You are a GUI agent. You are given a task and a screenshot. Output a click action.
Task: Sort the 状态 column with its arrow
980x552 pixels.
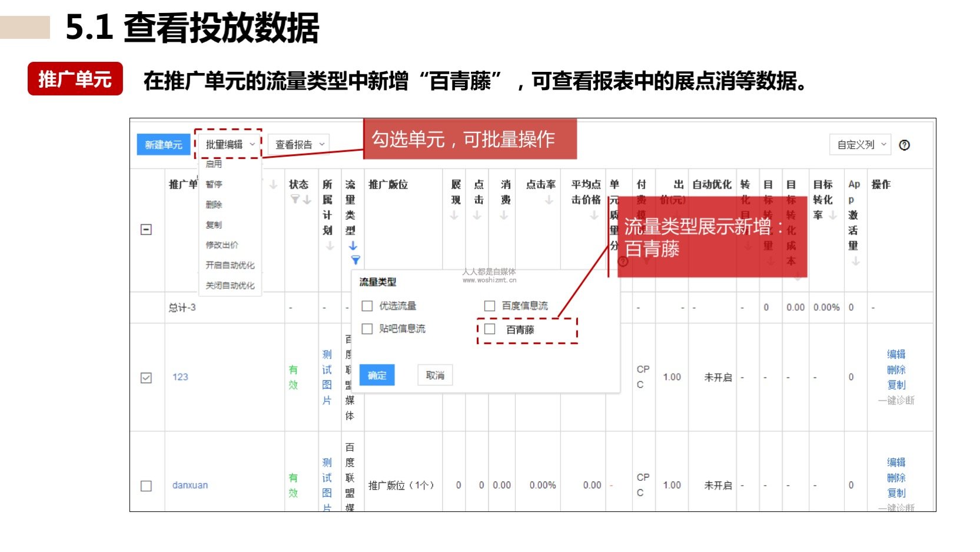307,200
